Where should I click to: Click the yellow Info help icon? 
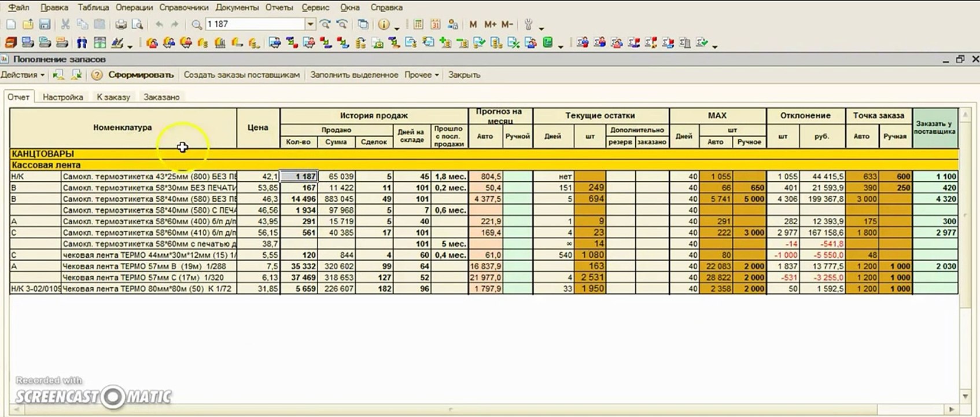384,24
